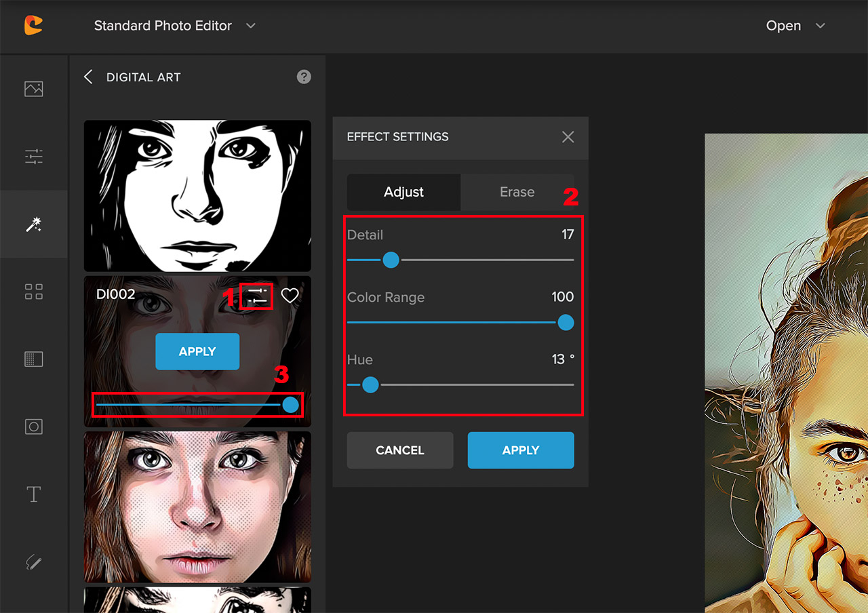Apply the DI002 effect with the blue button
The height and width of the screenshot is (613, 868).
(x=197, y=351)
